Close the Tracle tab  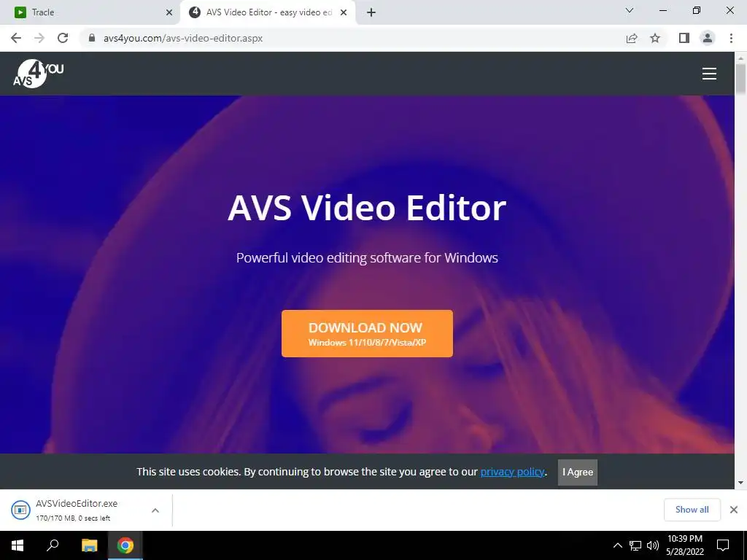point(169,12)
